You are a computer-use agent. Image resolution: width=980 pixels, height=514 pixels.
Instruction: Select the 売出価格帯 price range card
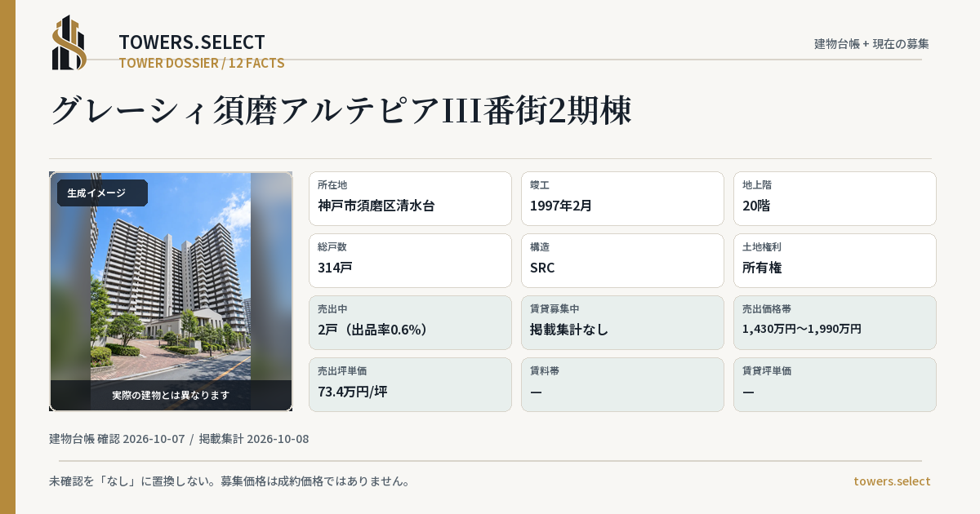point(835,322)
